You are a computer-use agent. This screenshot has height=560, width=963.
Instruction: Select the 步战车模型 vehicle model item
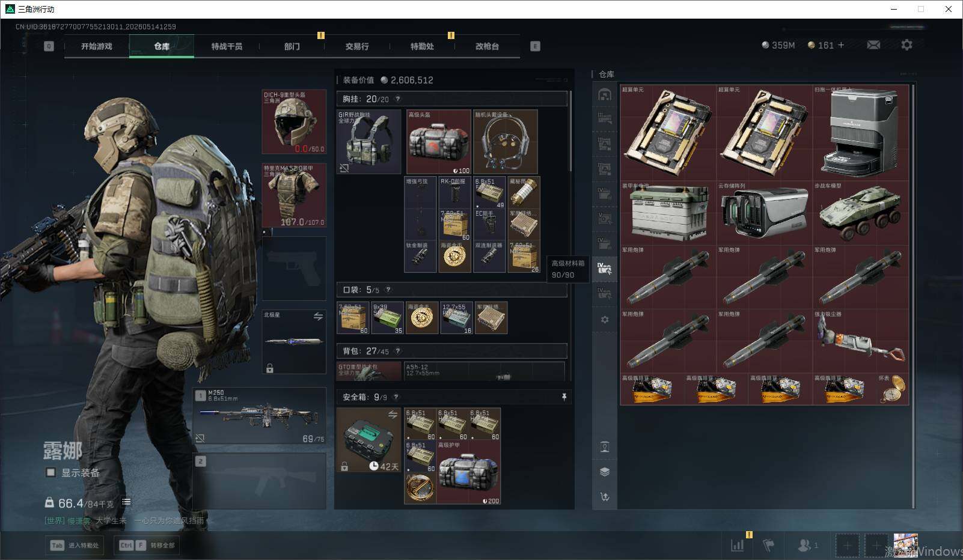pyautogui.click(x=861, y=213)
